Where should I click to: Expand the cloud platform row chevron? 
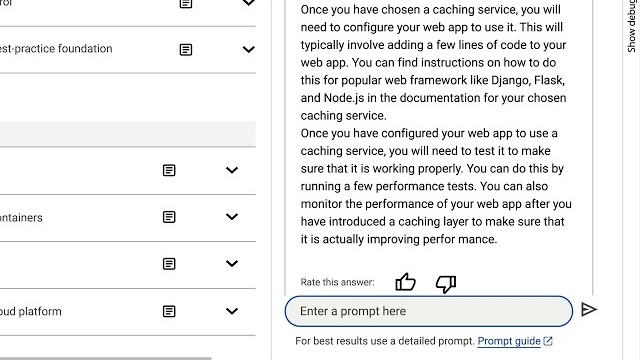point(232,311)
